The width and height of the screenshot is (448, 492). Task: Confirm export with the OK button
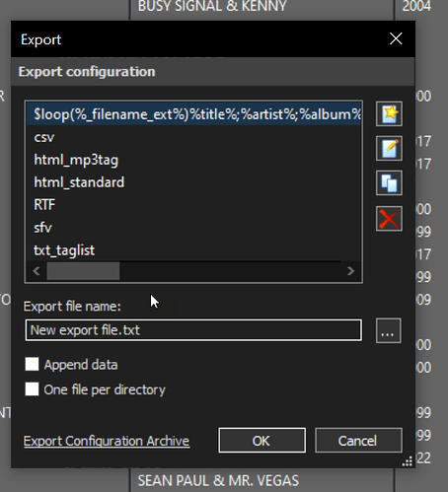coord(261,441)
